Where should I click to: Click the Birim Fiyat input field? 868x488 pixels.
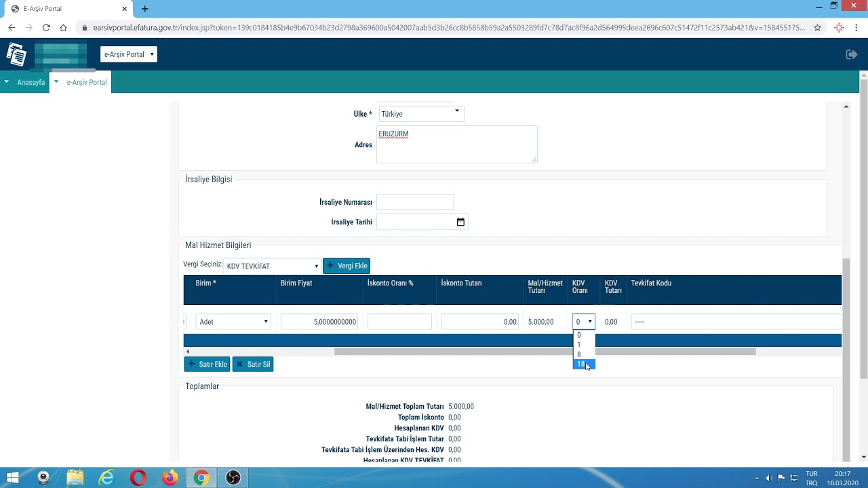(x=319, y=322)
